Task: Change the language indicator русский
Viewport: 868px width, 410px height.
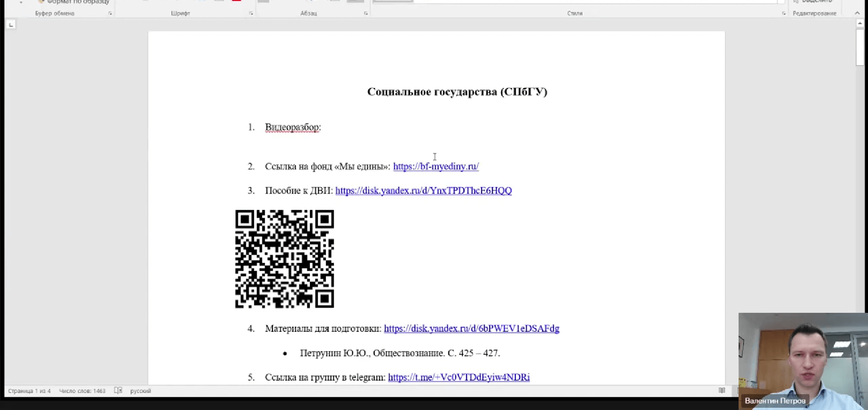Action: (141, 391)
